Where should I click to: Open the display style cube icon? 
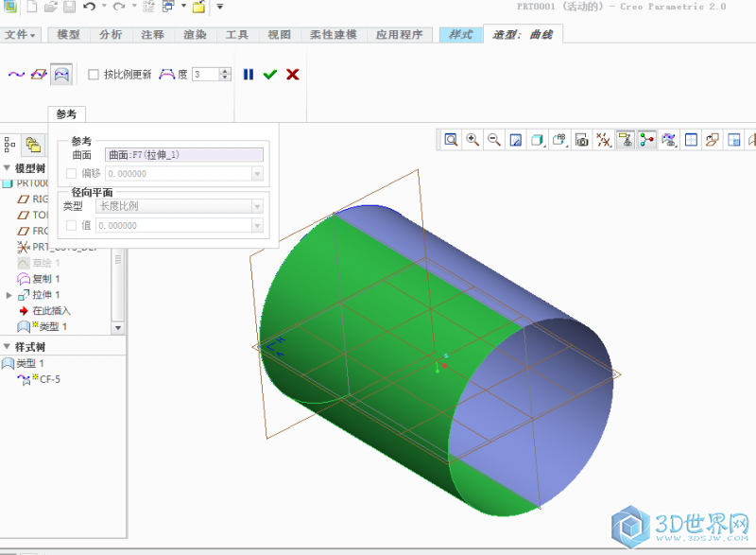click(x=537, y=140)
